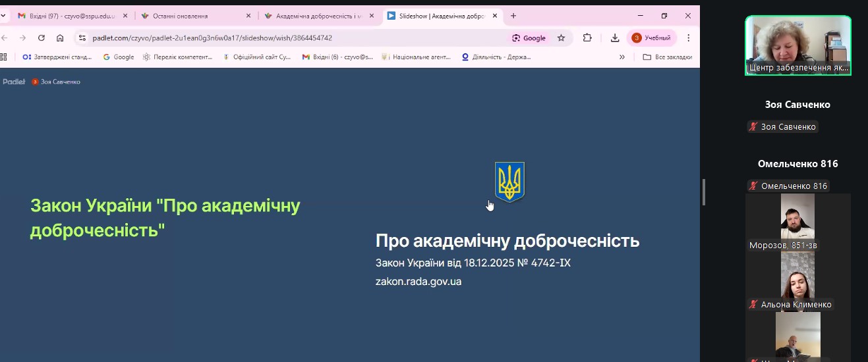Screen dimensions: 868x362
Task: Reload the page with the refresh icon
Action: (42, 38)
